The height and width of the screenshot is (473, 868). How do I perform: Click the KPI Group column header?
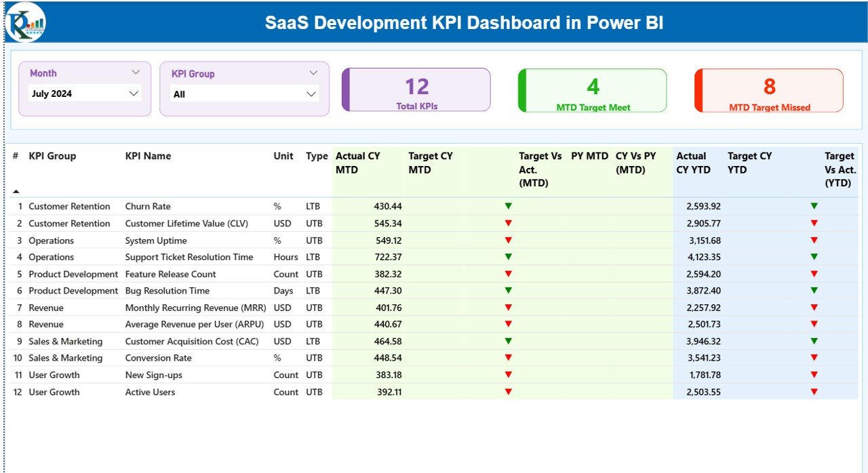pos(52,156)
